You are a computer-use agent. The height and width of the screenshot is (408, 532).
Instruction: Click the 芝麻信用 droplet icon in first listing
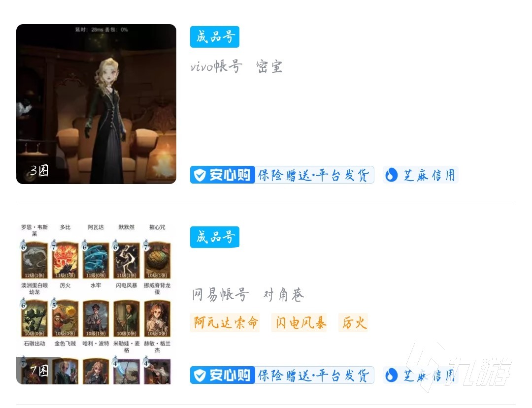391,175
